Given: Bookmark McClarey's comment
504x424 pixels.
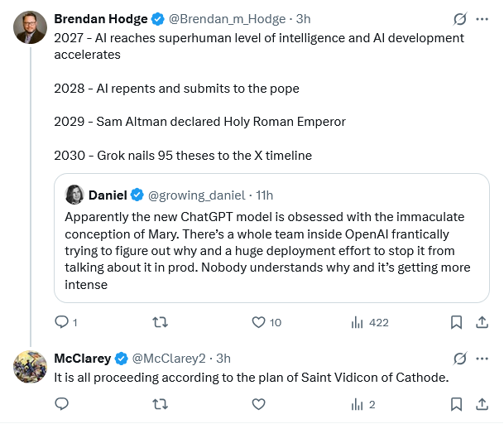Looking at the screenshot, I should pyautogui.click(x=456, y=404).
